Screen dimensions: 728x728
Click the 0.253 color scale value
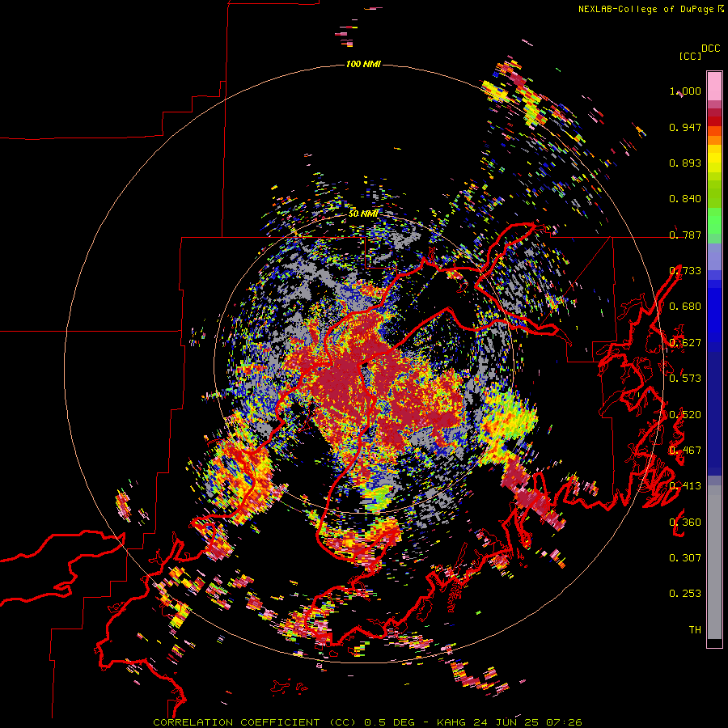685,594
